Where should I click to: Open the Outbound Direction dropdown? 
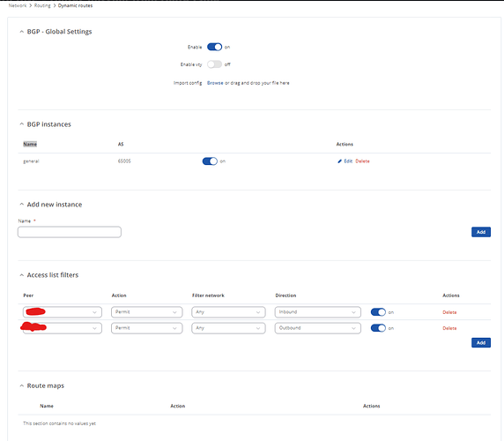click(x=318, y=328)
